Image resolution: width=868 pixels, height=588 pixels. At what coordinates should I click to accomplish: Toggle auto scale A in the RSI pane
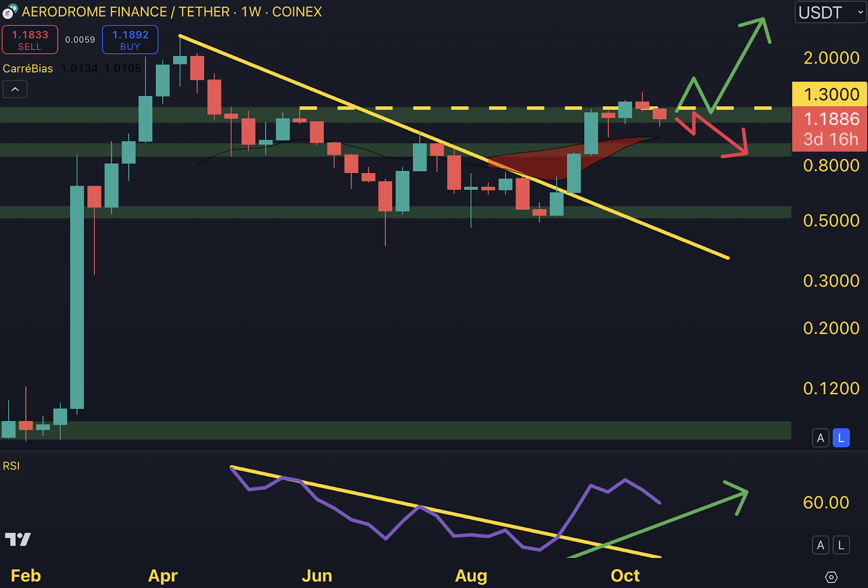click(820, 545)
